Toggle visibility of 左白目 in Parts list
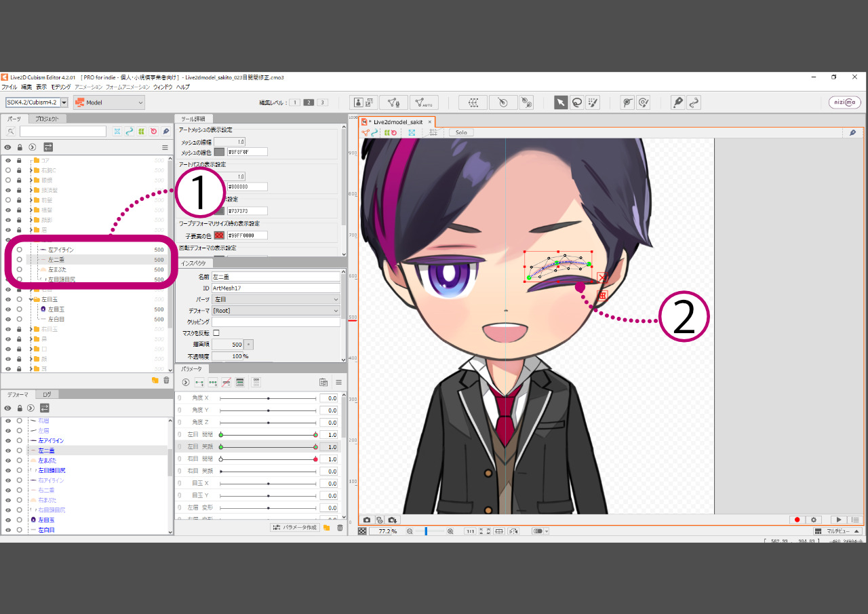This screenshot has height=614, width=868. 8,319
